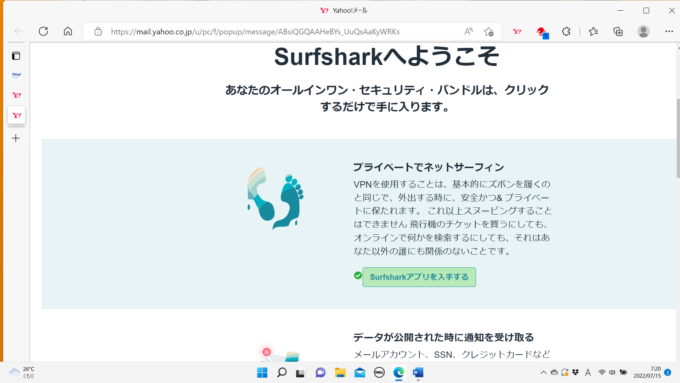Image resolution: width=680 pixels, height=383 pixels.
Task: Show hidden system tray icons
Action: coord(543,372)
